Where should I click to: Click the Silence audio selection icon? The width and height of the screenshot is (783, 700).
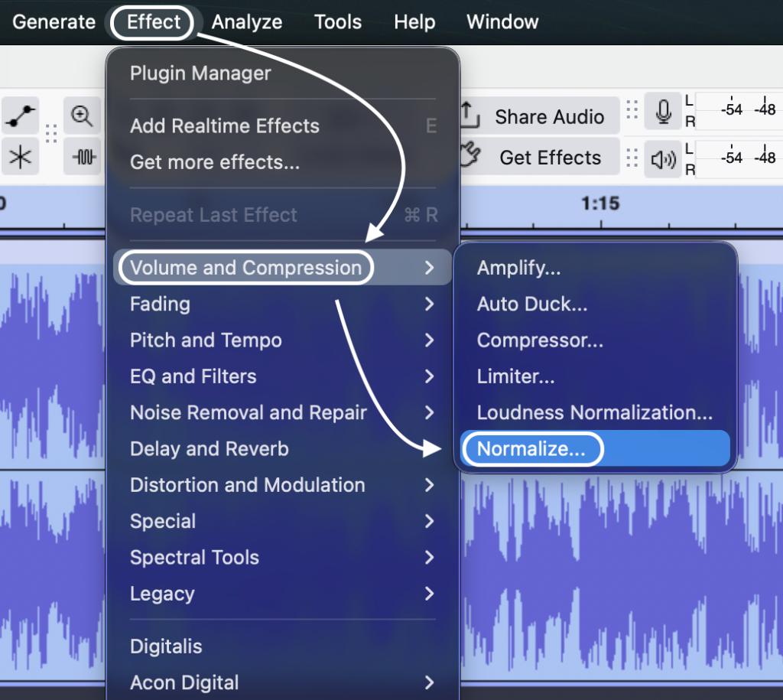[x=84, y=158]
